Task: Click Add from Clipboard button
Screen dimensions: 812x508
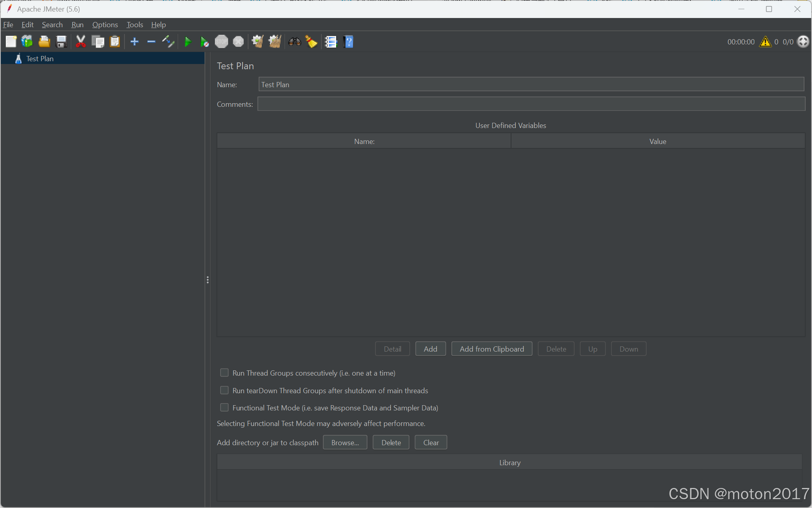Action: coord(492,349)
